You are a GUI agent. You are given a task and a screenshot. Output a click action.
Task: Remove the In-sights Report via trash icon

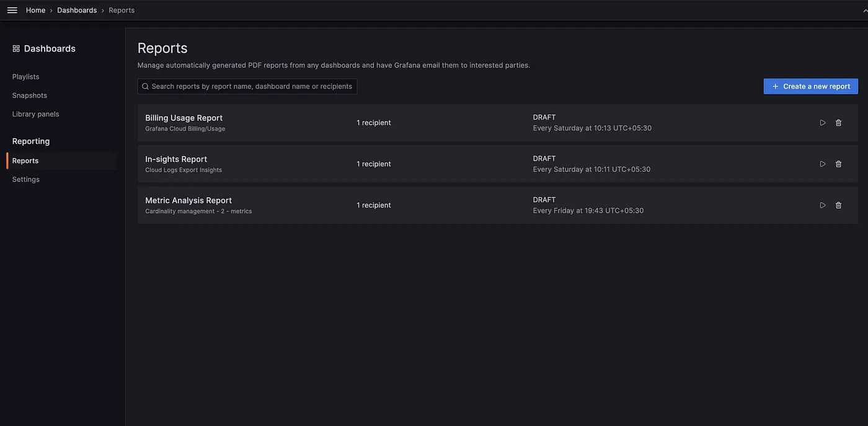point(838,163)
